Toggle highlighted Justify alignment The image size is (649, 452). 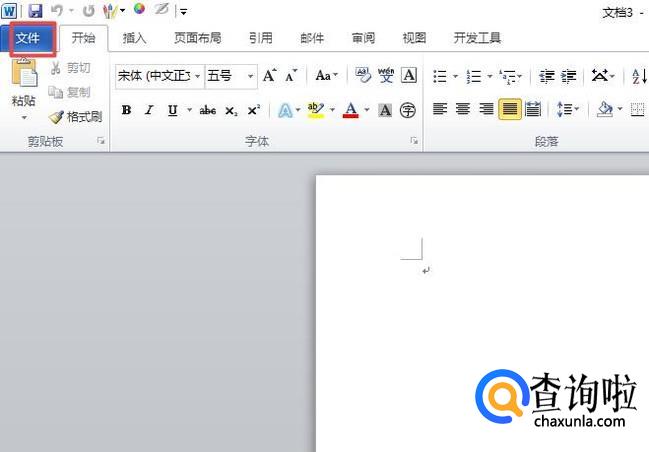(510, 109)
